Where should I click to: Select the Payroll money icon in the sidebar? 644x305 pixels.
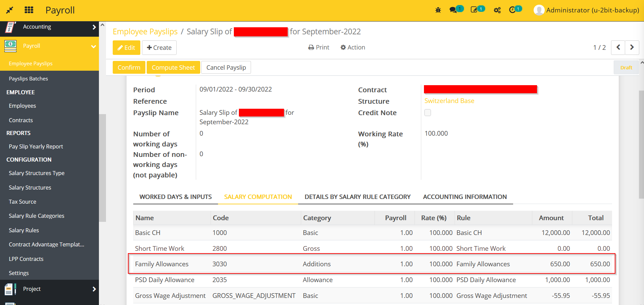(x=10, y=46)
